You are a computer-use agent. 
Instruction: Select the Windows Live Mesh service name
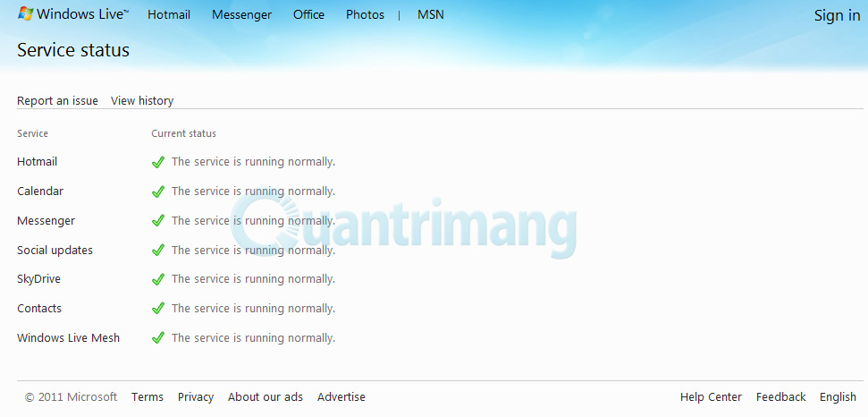pos(69,338)
